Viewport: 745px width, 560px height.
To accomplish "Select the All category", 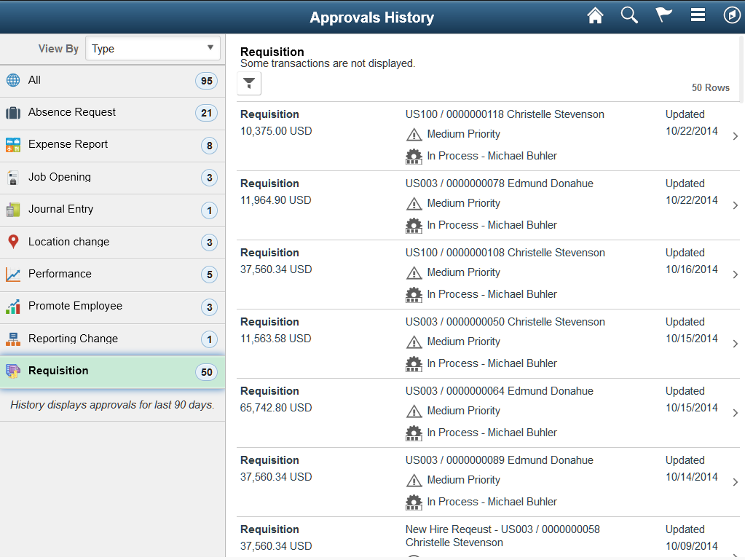I will [x=113, y=81].
